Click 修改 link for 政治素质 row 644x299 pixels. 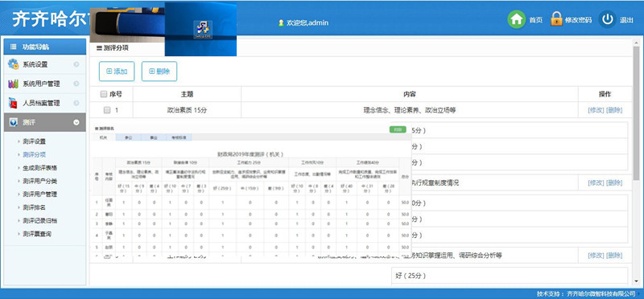click(x=596, y=110)
